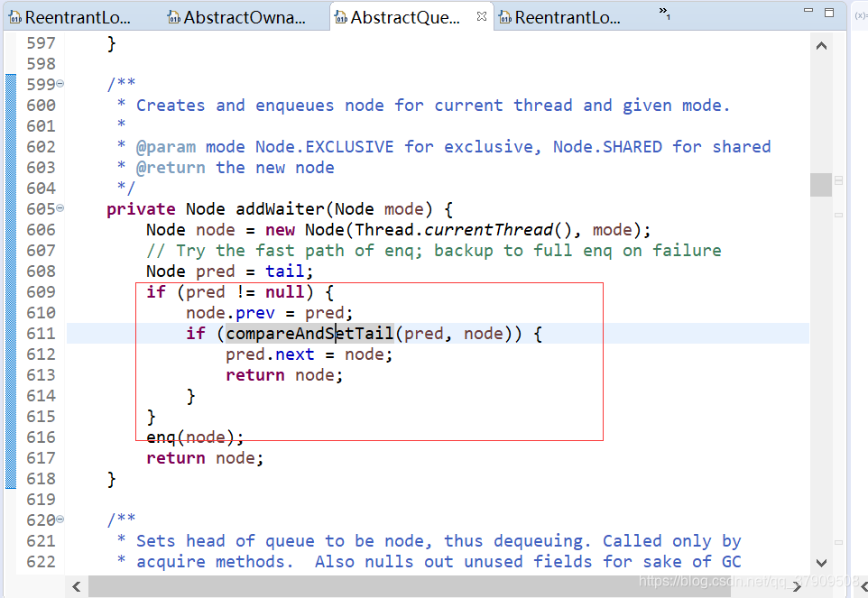Minimize the editor area
Screen dimensions: 868x598
click(x=808, y=10)
